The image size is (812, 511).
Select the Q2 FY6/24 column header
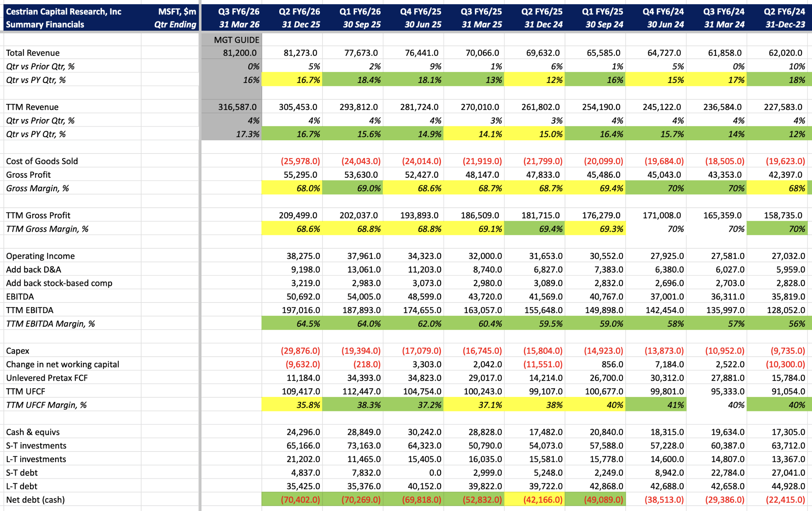point(784,11)
